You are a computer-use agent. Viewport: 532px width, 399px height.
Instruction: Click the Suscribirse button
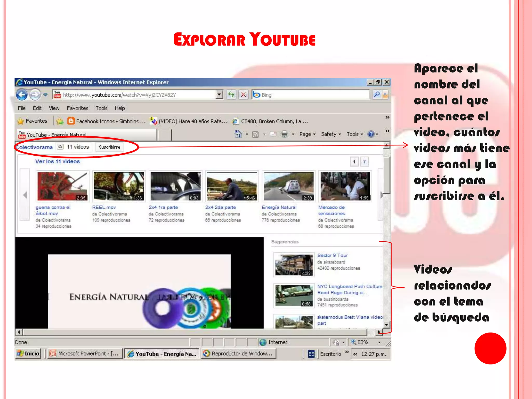click(x=109, y=147)
